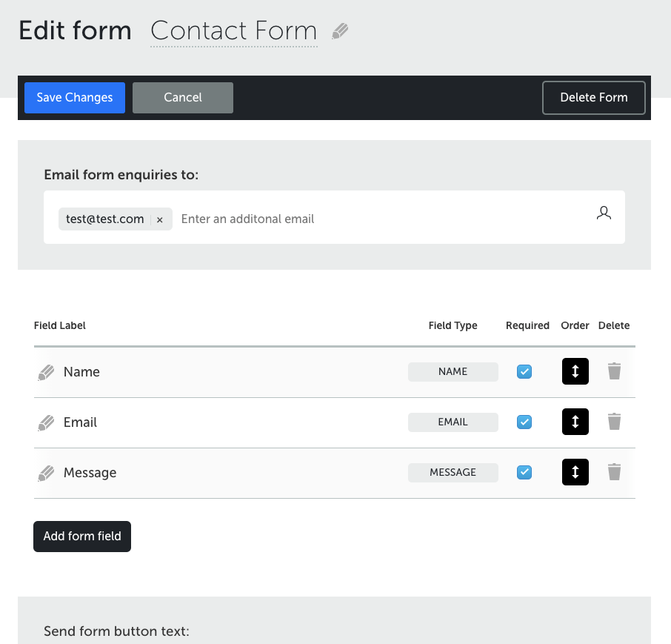This screenshot has width=671, height=644.
Task: Click the user icon in email box
Action: click(x=604, y=213)
